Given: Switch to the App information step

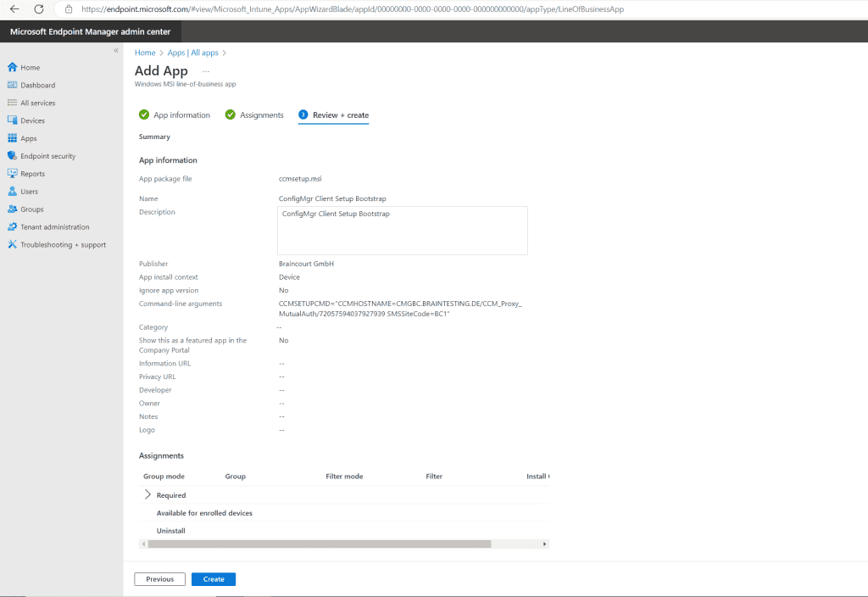Looking at the screenshot, I should coord(181,114).
